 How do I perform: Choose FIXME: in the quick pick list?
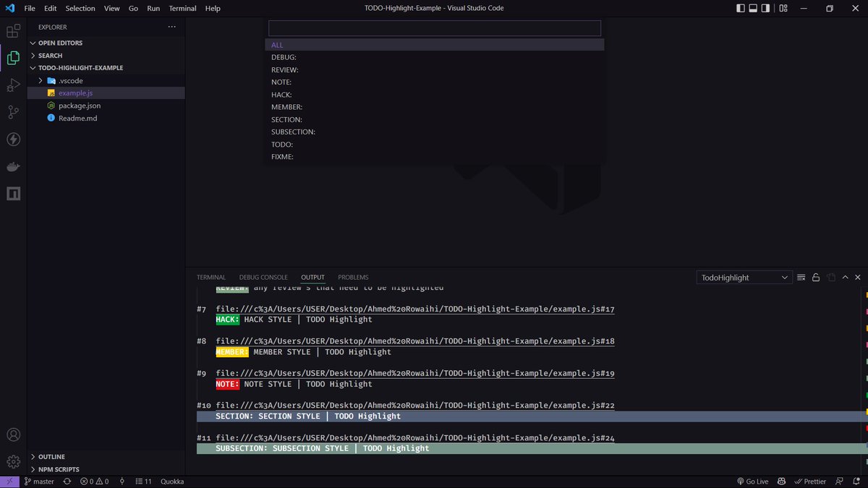click(x=434, y=157)
